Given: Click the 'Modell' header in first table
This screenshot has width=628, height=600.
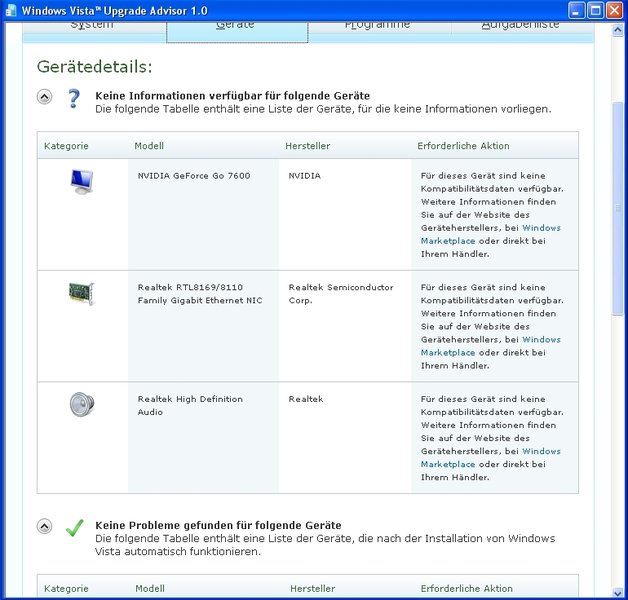Looking at the screenshot, I should pyautogui.click(x=149, y=146).
